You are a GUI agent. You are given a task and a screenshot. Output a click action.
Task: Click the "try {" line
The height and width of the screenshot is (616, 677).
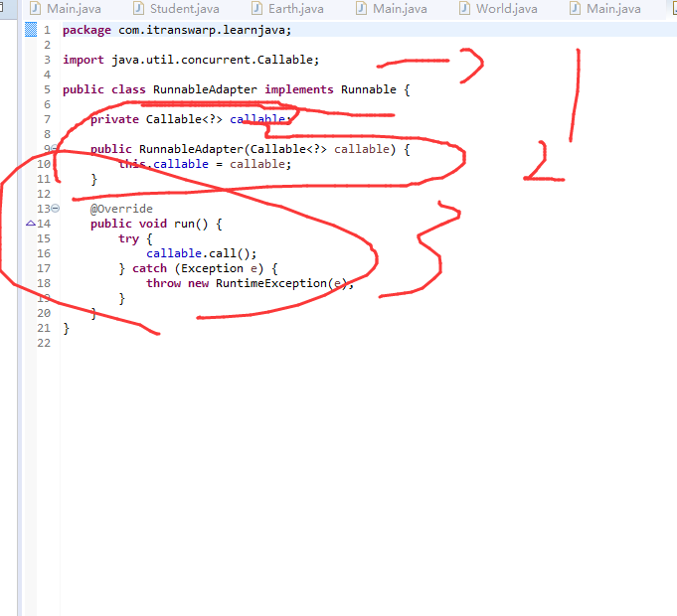pos(135,239)
